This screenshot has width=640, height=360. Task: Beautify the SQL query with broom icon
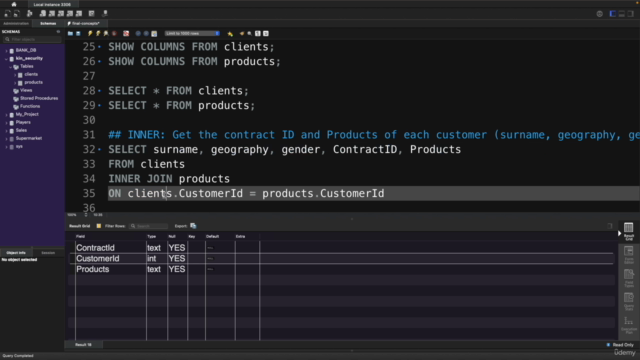(242, 33)
